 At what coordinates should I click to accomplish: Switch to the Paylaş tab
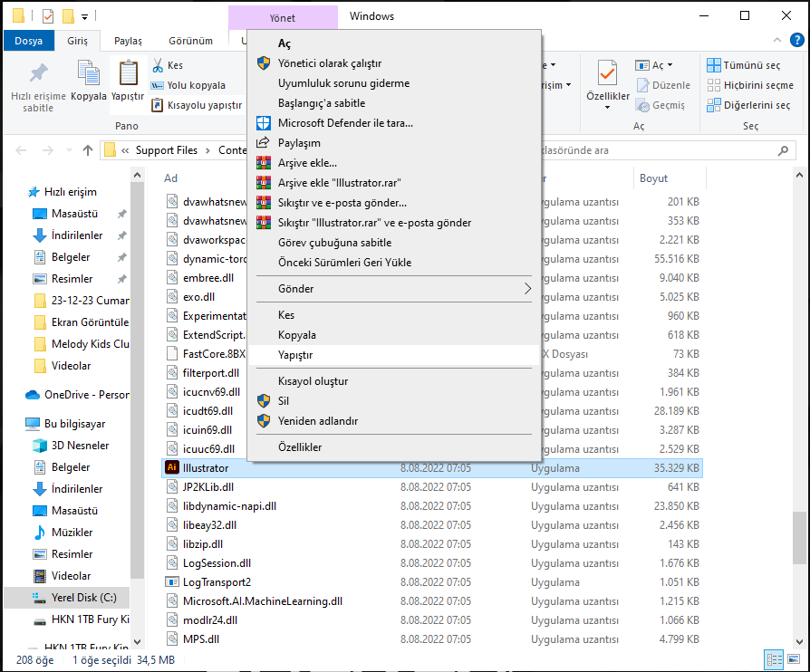128,41
